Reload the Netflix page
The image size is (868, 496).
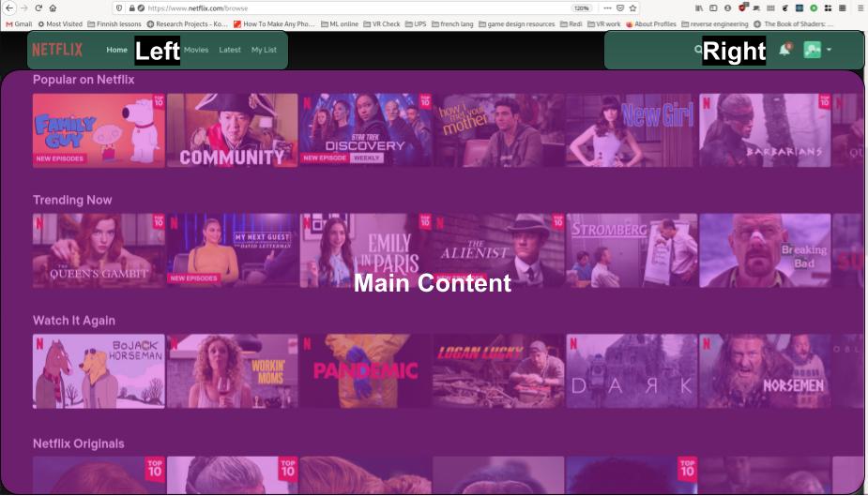coord(38,8)
